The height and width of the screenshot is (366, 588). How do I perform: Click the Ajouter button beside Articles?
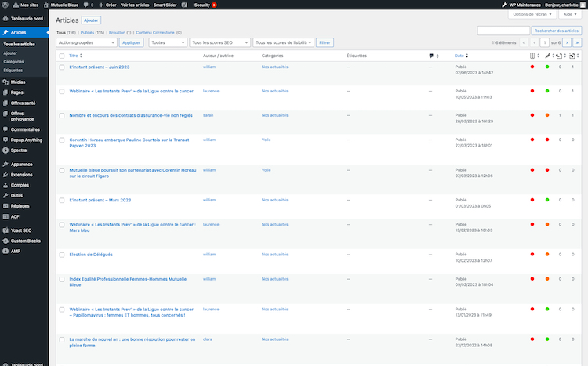[x=93, y=18]
